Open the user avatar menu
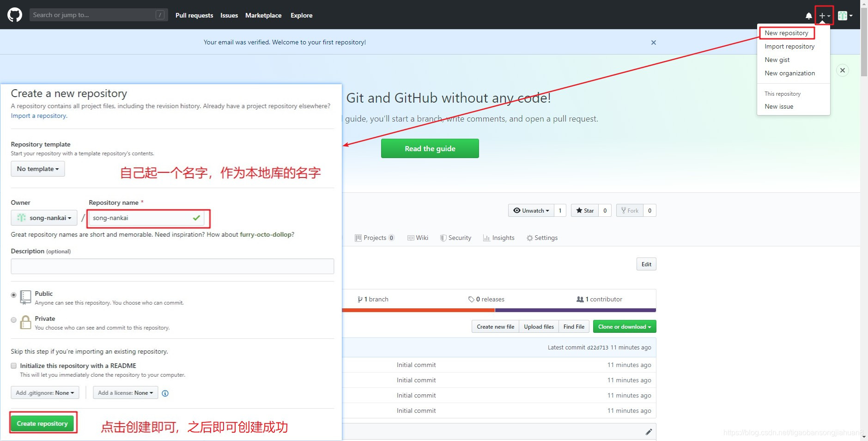The width and height of the screenshot is (868, 441). (845, 16)
